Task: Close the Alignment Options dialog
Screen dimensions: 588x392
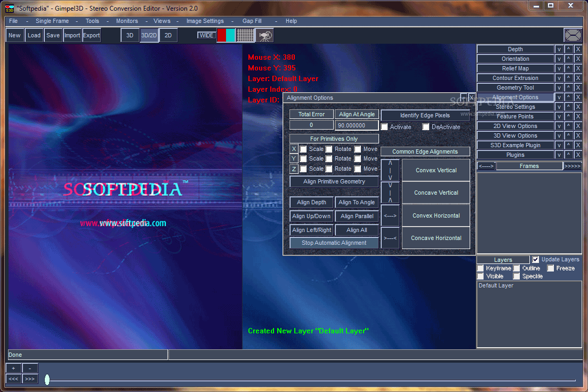Action: [x=472, y=98]
